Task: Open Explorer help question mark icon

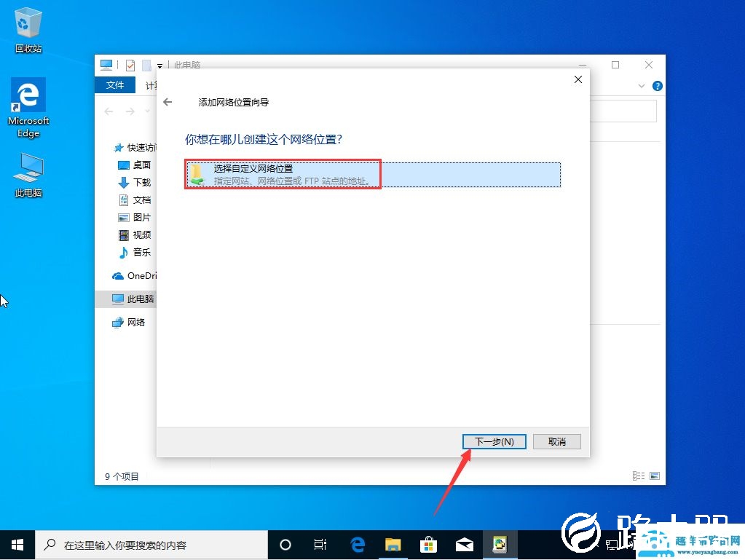Action: pyautogui.click(x=658, y=86)
